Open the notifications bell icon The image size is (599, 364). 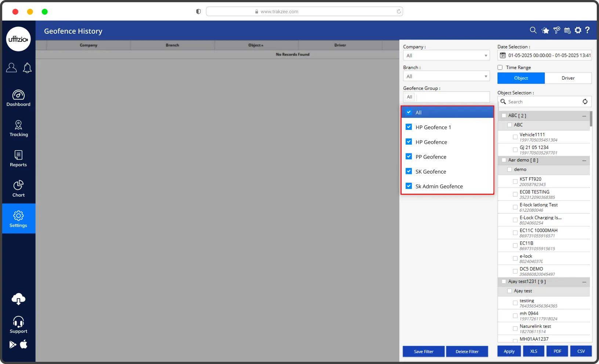point(27,68)
